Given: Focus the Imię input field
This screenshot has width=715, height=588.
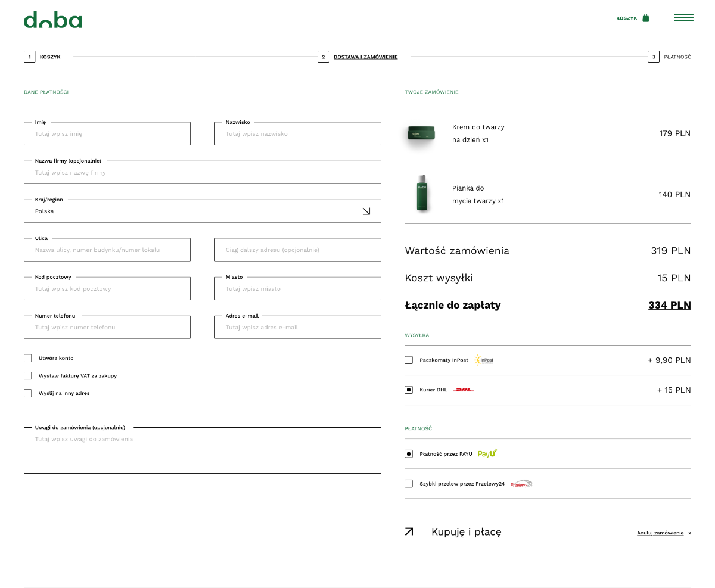Looking at the screenshot, I should tap(107, 134).
